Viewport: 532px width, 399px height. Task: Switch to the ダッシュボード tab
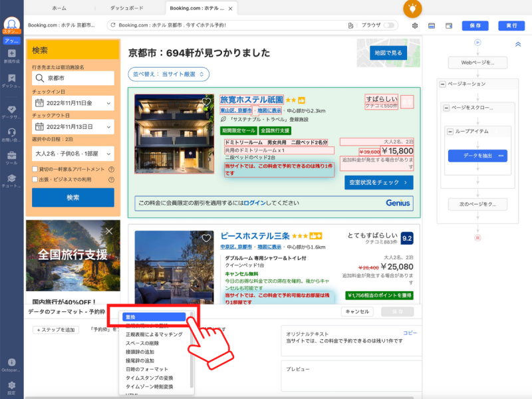[x=126, y=8]
